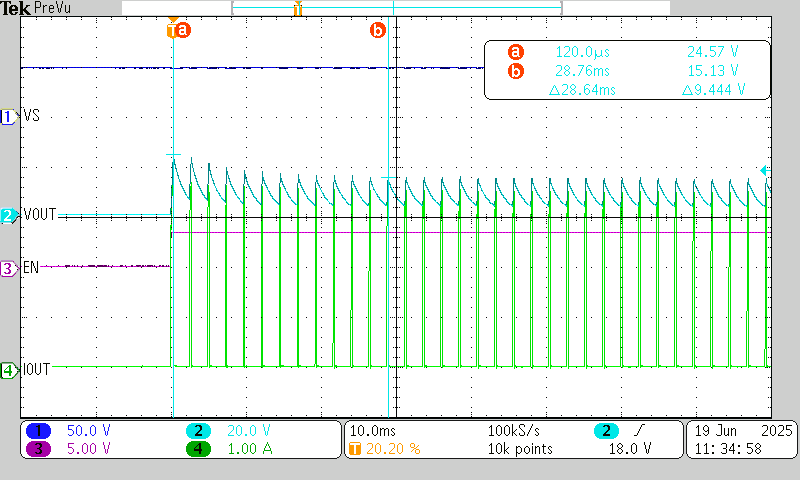Select the channel 4 IOUT ground marker

[x=9, y=369]
